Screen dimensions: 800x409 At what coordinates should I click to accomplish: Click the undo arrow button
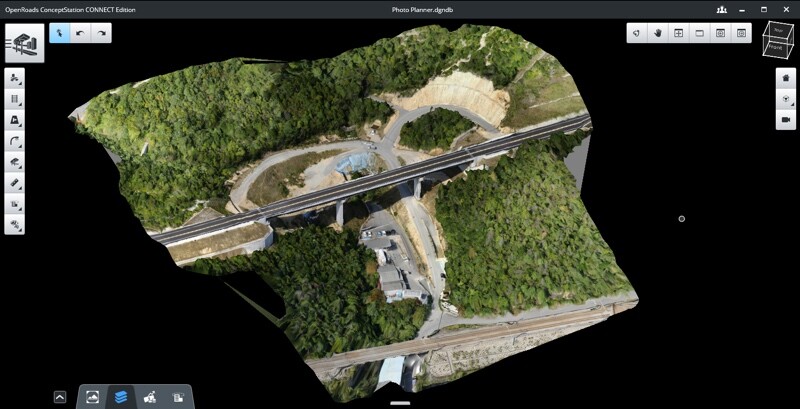click(x=80, y=33)
